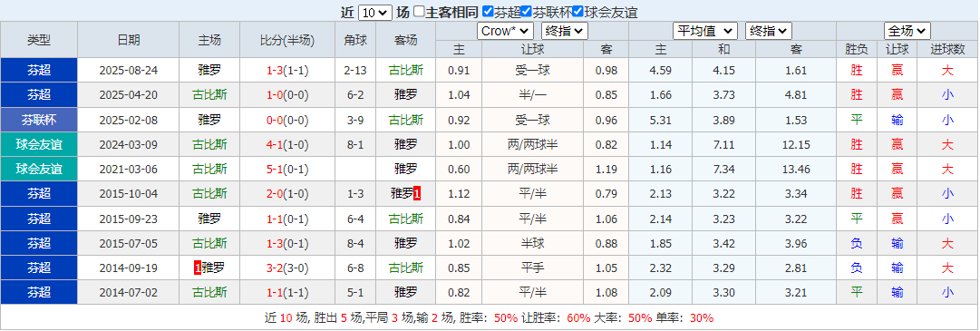Click the 负 result in the 2015-07-05 row

[857, 243]
